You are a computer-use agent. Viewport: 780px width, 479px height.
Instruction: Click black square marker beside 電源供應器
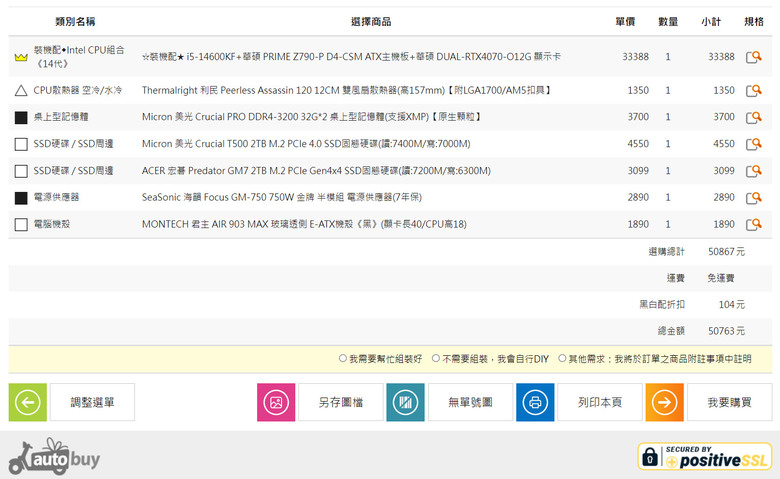[21, 198]
